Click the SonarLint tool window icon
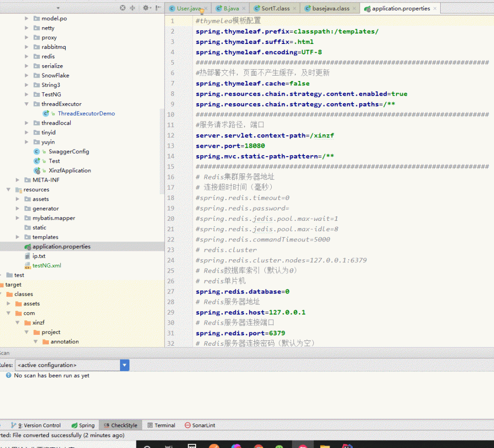This screenshot has height=448, width=494. pos(188,425)
